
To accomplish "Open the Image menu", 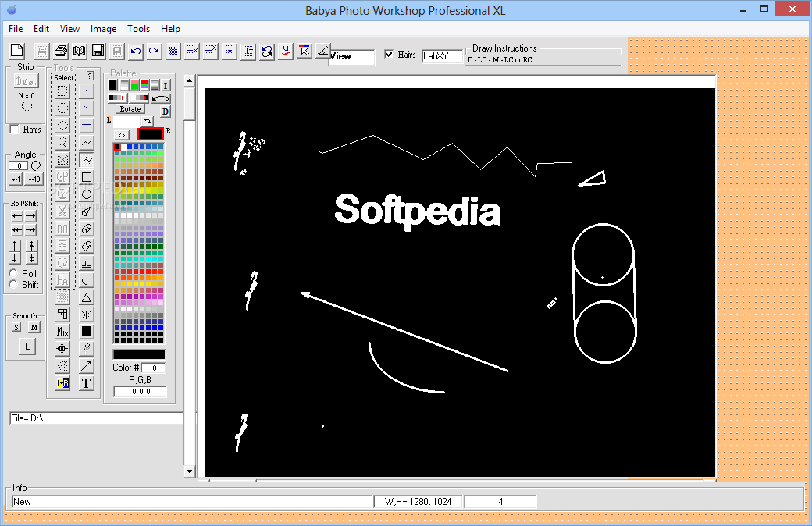I will click(x=104, y=29).
